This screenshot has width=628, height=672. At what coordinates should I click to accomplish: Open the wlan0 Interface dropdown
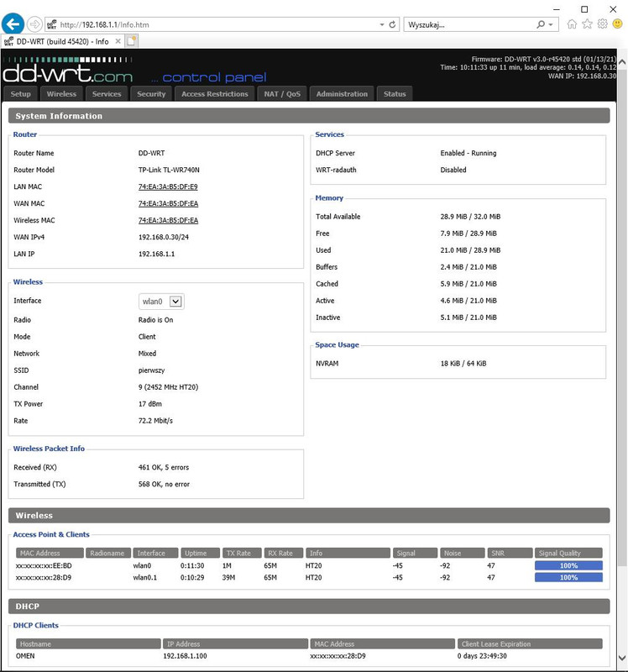161,302
